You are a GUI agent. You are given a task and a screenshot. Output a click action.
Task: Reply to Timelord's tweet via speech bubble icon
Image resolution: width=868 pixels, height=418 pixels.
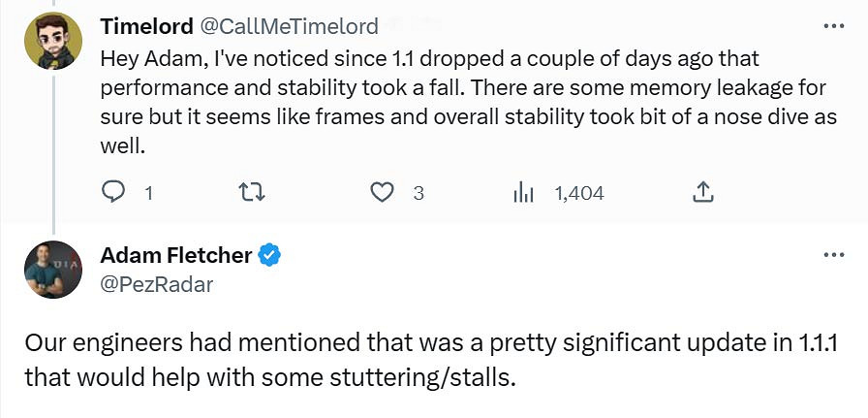114,192
